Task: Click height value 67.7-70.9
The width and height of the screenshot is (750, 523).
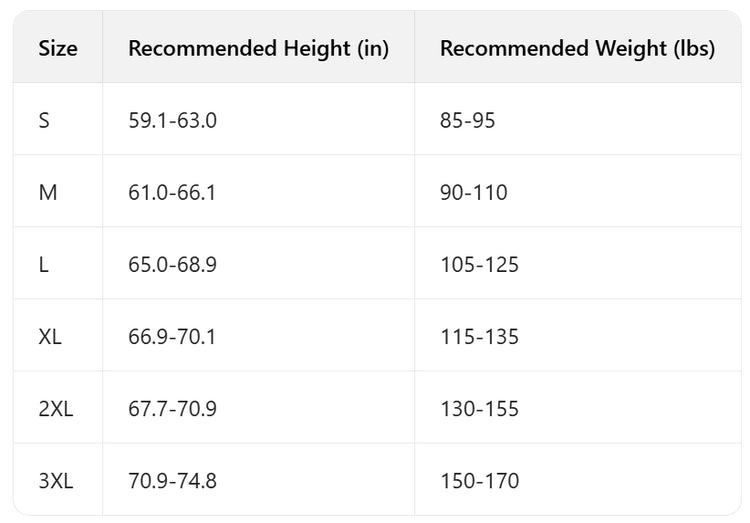Action: pos(172,408)
